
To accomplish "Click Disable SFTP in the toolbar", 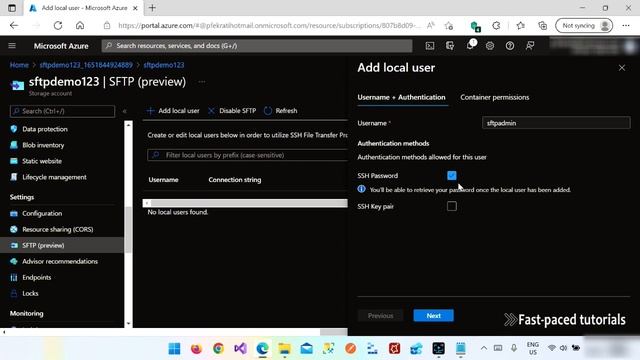I will [232, 111].
